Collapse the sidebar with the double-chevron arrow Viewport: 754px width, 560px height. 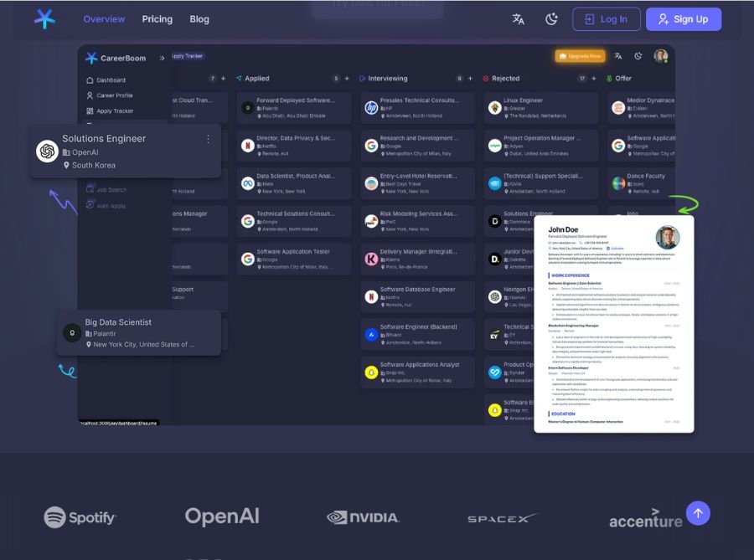[x=162, y=58]
